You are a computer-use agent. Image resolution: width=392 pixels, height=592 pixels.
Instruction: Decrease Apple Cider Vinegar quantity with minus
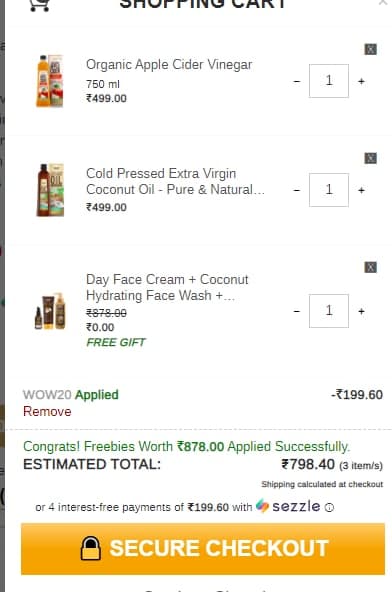coord(297,81)
